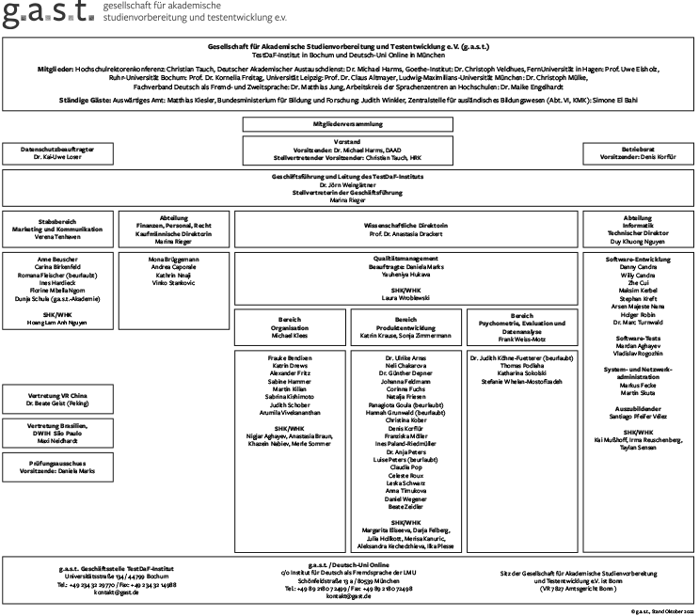Select the name "Vinko Stankovic"
Image resolution: width=699 pixels, height=616 pixels.
coord(174,282)
